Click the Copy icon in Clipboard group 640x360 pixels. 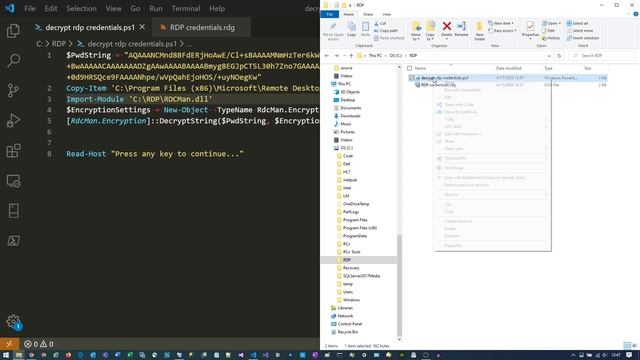point(351,29)
